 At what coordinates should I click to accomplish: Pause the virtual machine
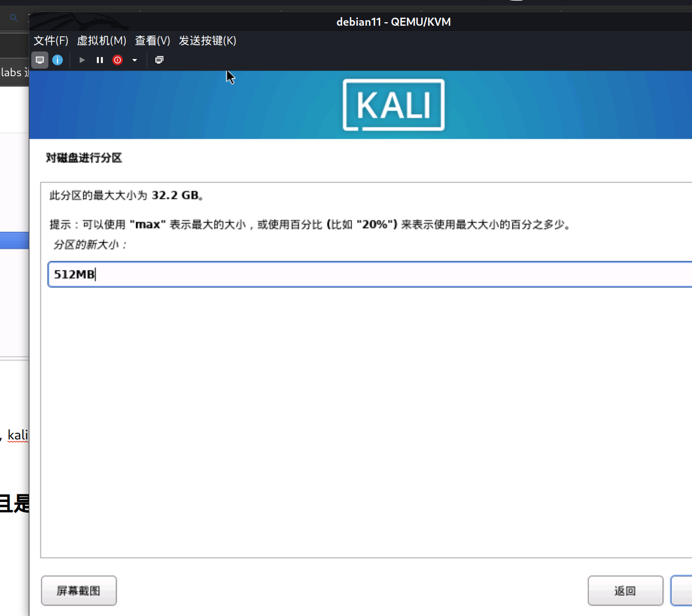pyautogui.click(x=100, y=60)
